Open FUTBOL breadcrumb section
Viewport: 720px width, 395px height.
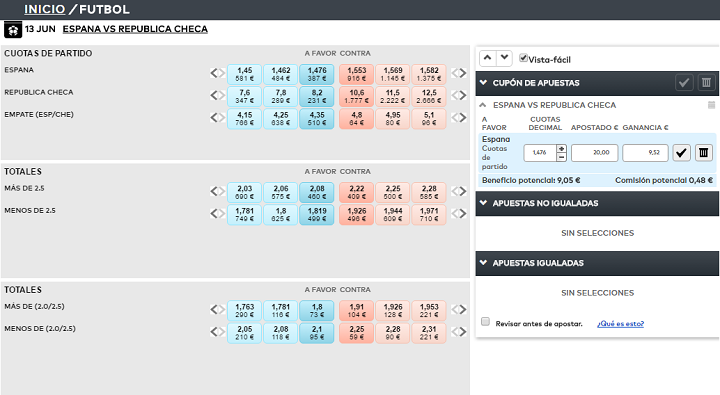click(104, 9)
